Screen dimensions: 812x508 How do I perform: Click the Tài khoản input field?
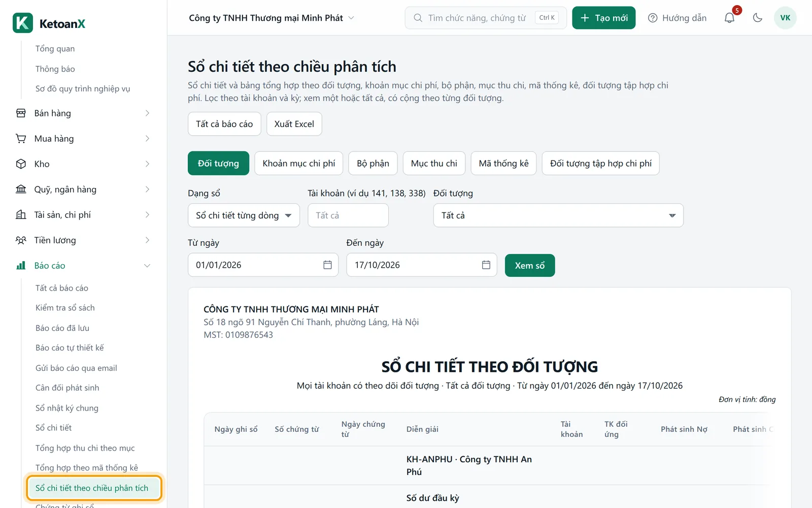tap(348, 215)
